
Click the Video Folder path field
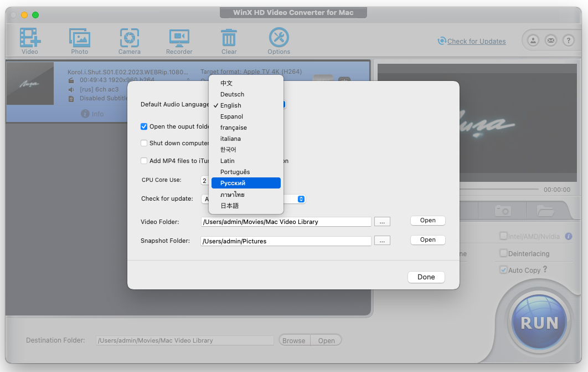coord(286,222)
